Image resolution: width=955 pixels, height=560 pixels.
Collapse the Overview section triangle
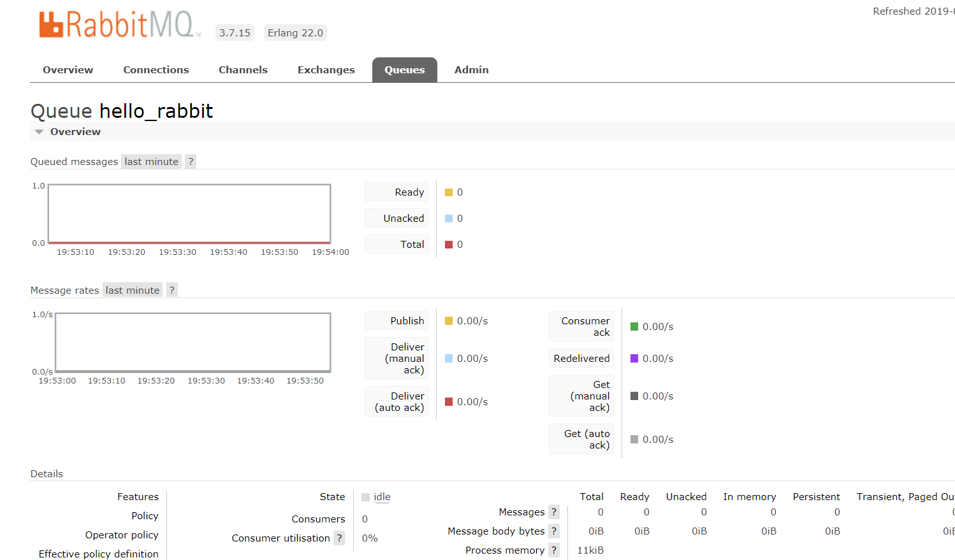tap(40, 132)
